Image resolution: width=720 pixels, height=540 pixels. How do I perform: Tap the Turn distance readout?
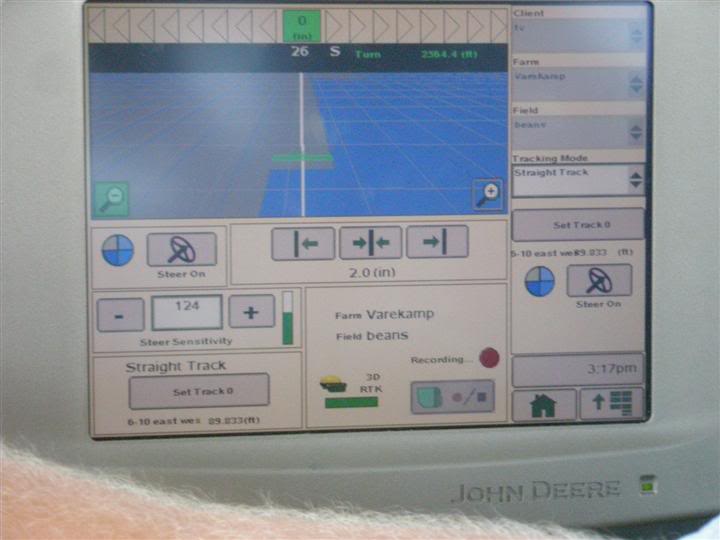click(x=416, y=54)
